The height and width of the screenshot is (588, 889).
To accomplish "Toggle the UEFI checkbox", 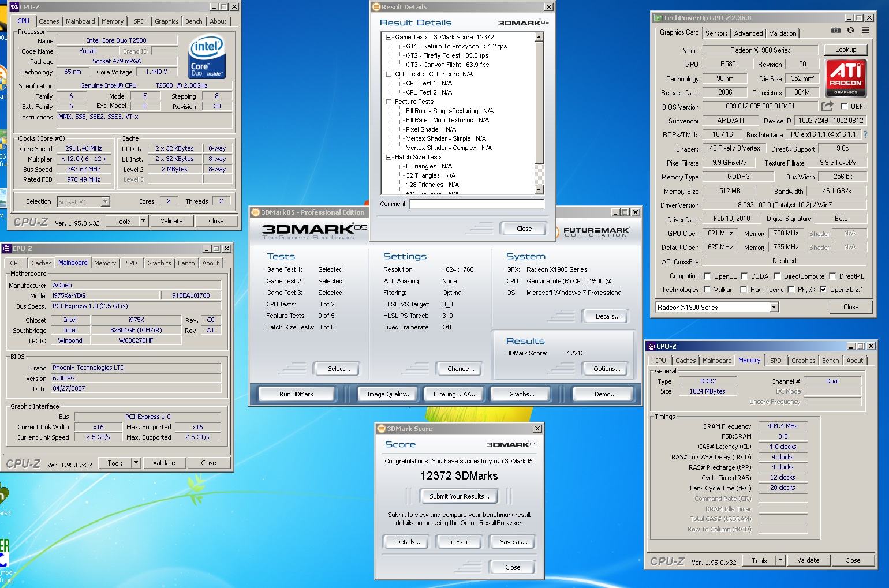I will tap(844, 107).
